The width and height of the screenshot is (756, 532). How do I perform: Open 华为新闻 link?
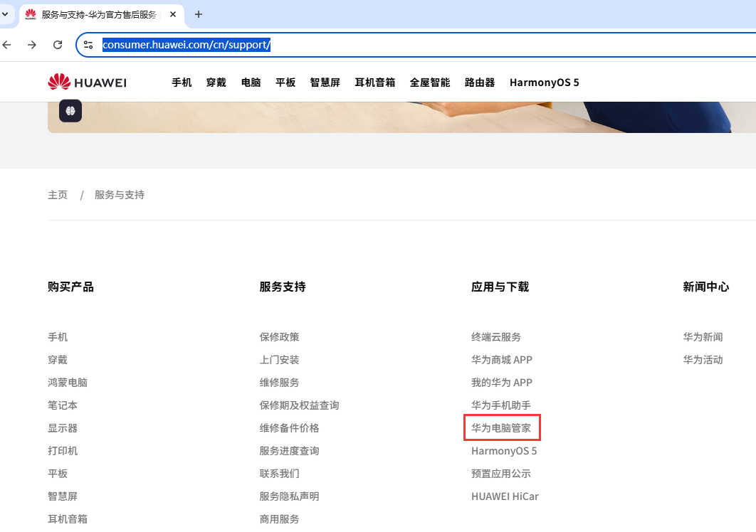(x=703, y=337)
